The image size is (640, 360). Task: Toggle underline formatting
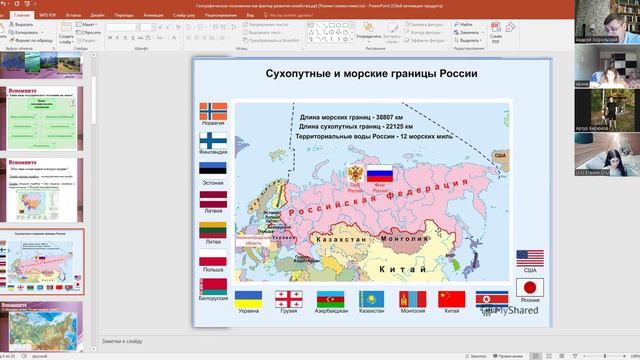point(125,38)
